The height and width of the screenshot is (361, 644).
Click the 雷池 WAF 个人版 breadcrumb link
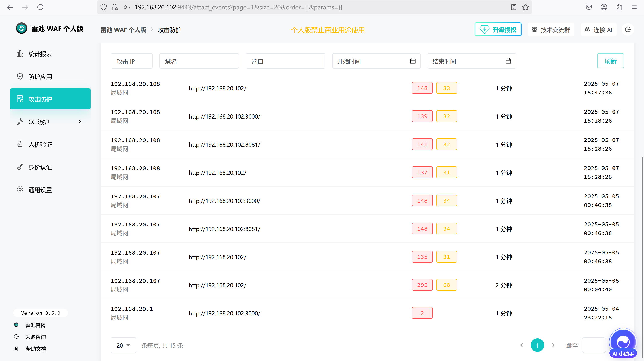pyautogui.click(x=124, y=30)
